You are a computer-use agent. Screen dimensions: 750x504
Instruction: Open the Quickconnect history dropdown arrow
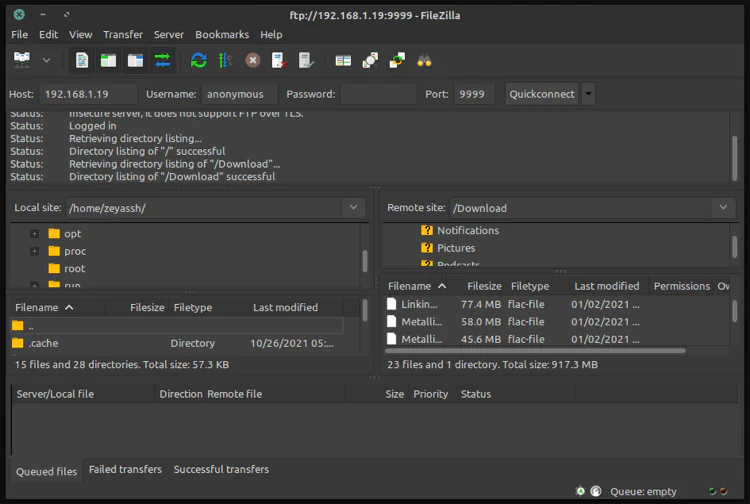[588, 94]
